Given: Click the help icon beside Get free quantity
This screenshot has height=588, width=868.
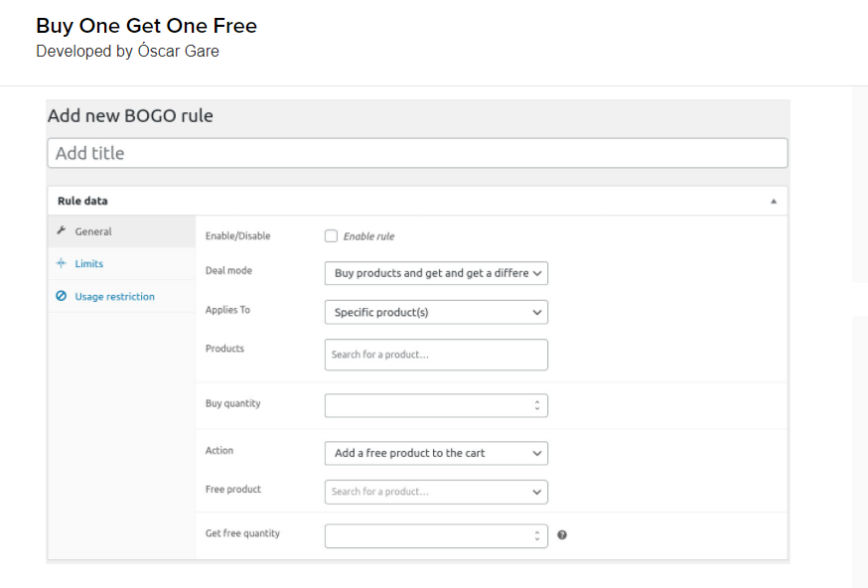Looking at the screenshot, I should click(x=562, y=534).
